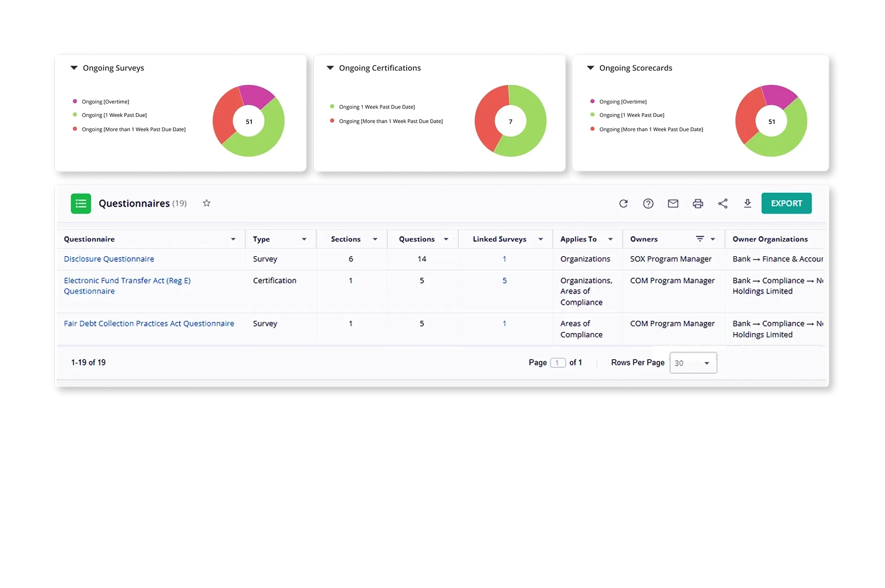The image size is (885, 588).
Task: Click the print icon
Action: [698, 204]
